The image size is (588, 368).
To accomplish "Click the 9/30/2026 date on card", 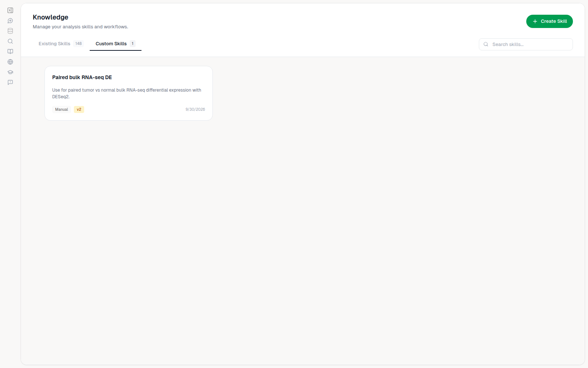I will (x=195, y=109).
